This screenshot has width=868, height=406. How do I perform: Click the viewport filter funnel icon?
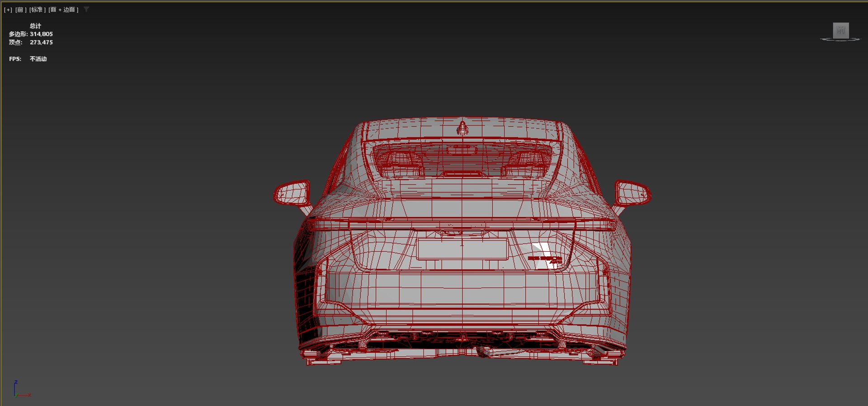[x=86, y=9]
